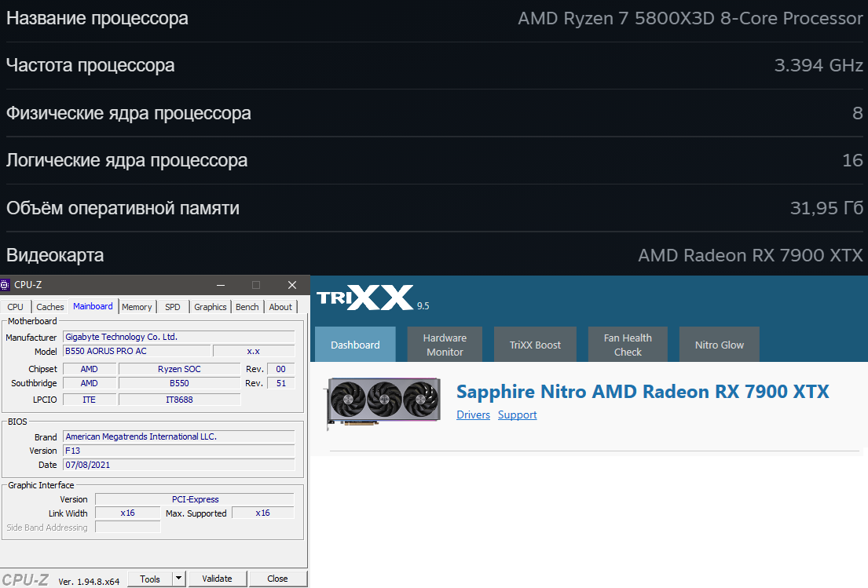Click the BIOS Version F13 field

(179, 451)
